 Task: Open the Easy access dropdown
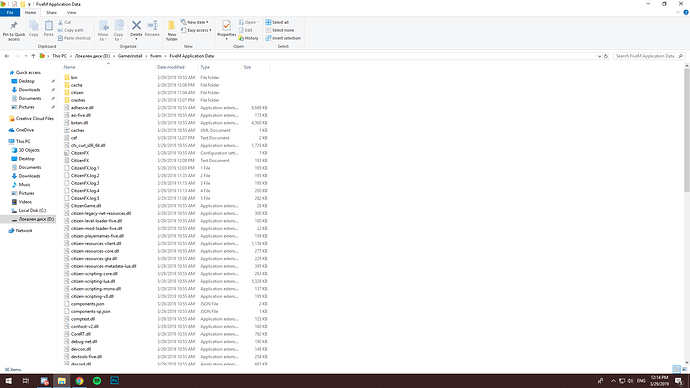(196, 30)
